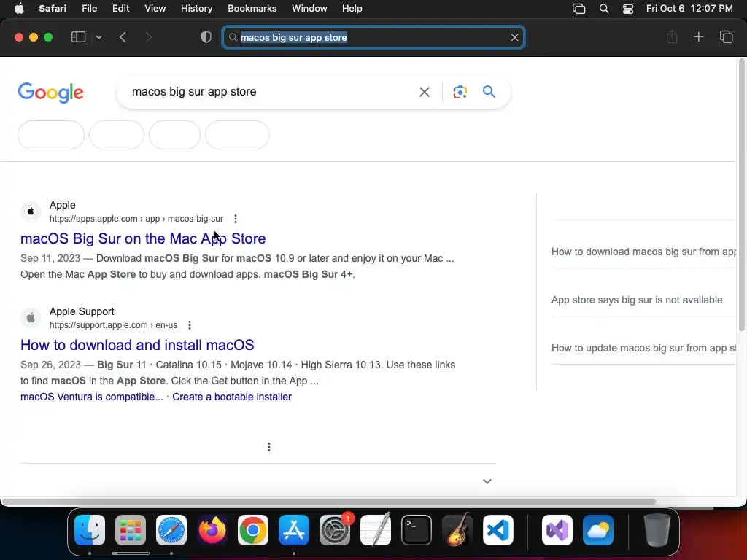Search by image with Google Lens
Image resolution: width=747 pixels, height=560 pixels.
(x=460, y=92)
